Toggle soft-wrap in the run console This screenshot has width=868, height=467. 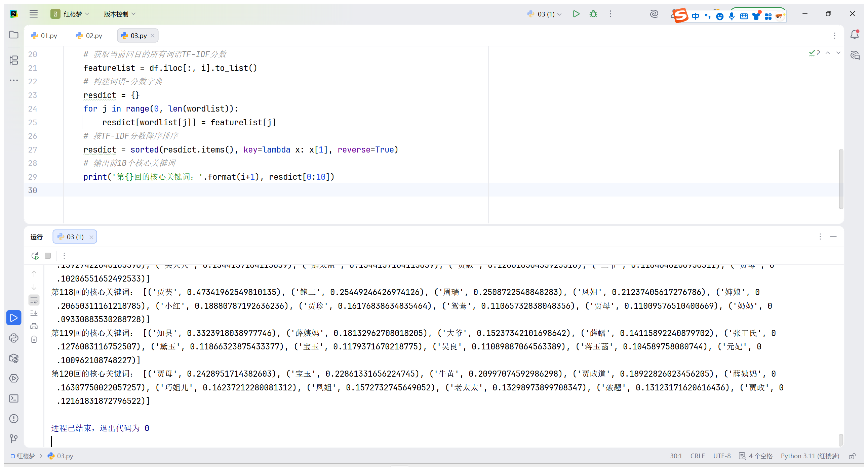(x=34, y=300)
